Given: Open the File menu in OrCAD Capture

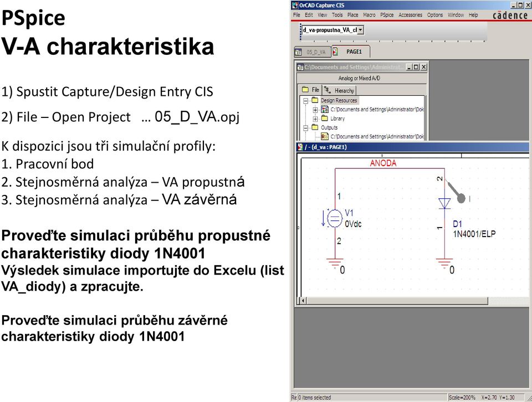Looking at the screenshot, I should [x=296, y=15].
